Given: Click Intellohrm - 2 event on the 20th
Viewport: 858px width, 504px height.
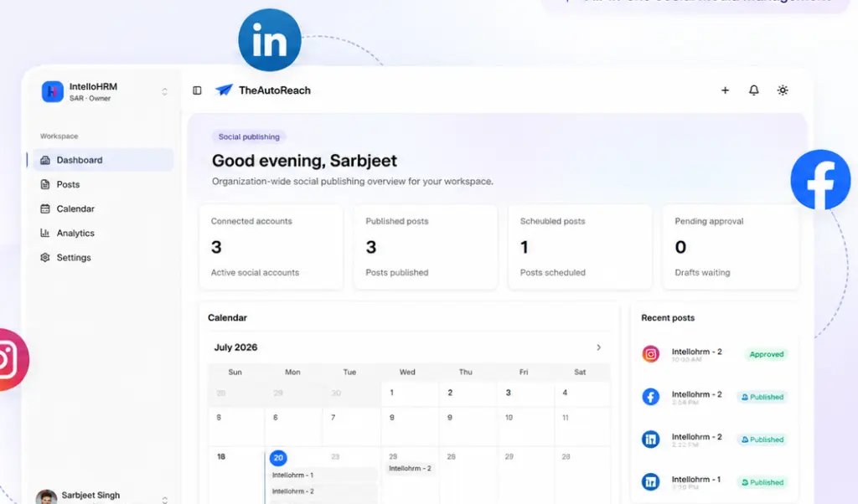Looking at the screenshot, I should [323, 491].
